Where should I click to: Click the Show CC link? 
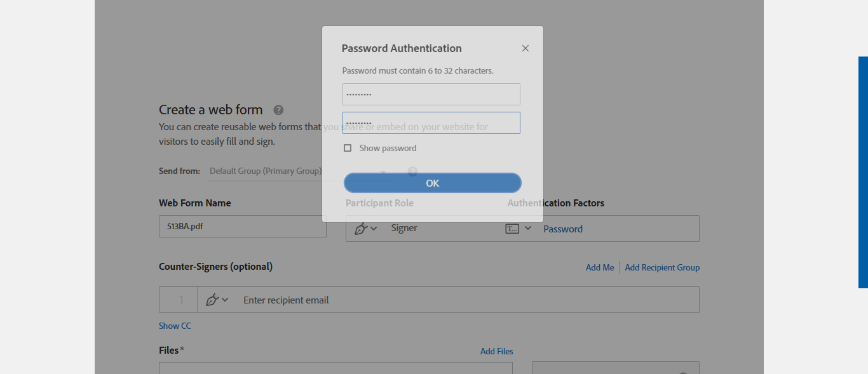coord(175,326)
